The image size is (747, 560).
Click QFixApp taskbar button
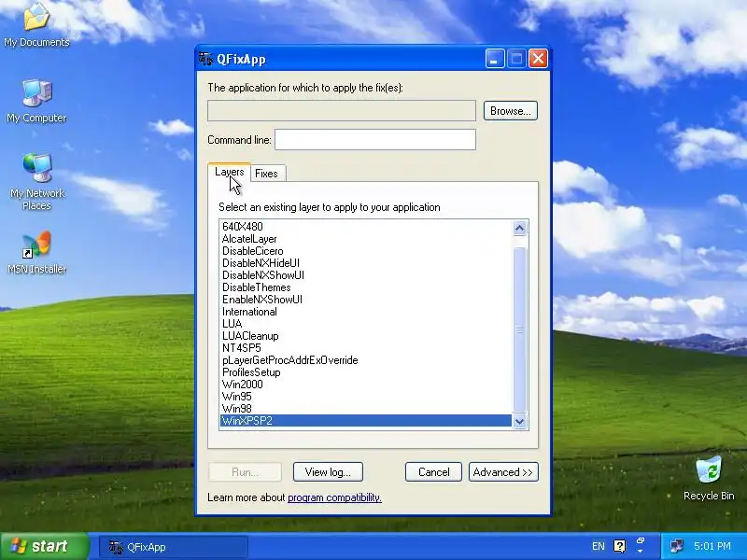[x=174, y=547]
